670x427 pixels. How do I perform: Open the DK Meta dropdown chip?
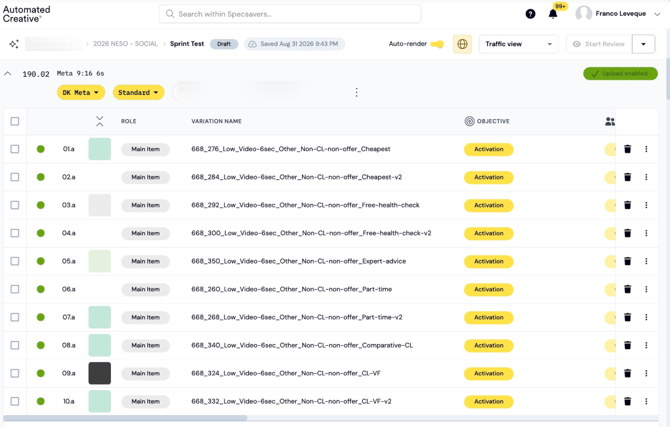click(81, 92)
